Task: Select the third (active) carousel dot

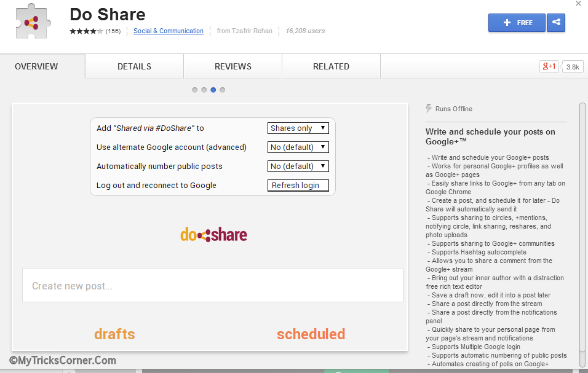Action: pyautogui.click(x=213, y=90)
